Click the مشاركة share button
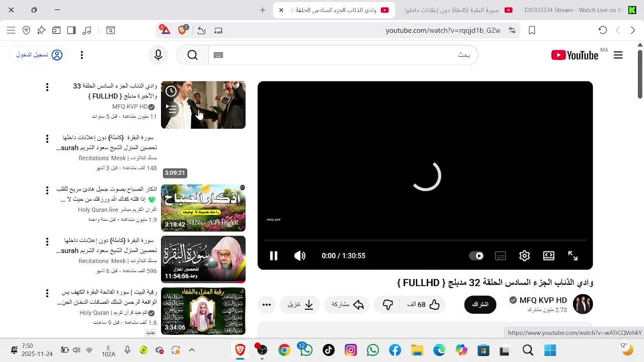The height and width of the screenshot is (362, 644). pos(348,305)
